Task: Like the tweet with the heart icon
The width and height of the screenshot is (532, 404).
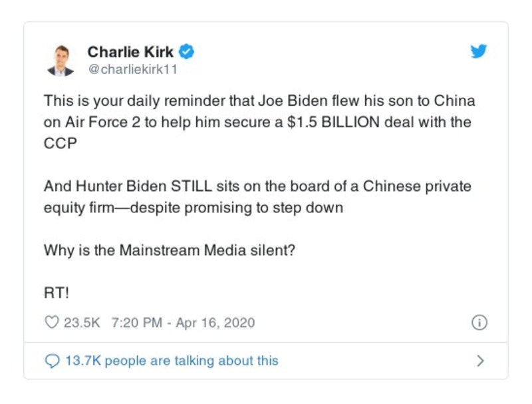Action: [51, 323]
